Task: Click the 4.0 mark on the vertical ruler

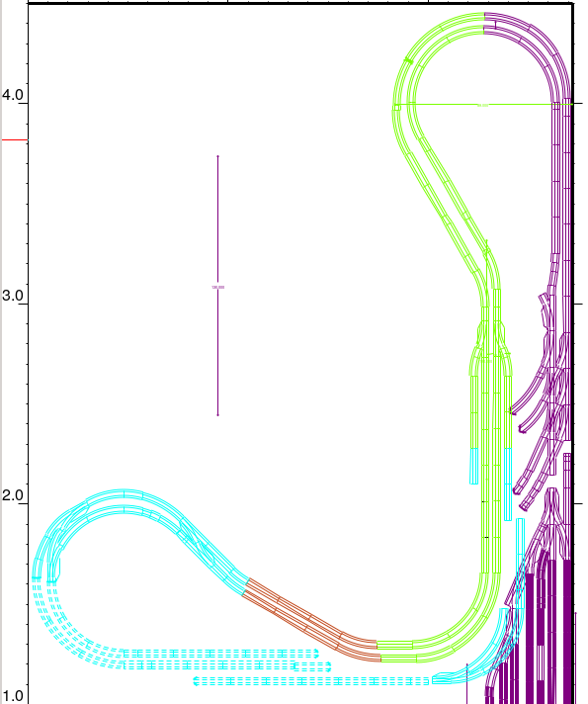Action: [12, 95]
